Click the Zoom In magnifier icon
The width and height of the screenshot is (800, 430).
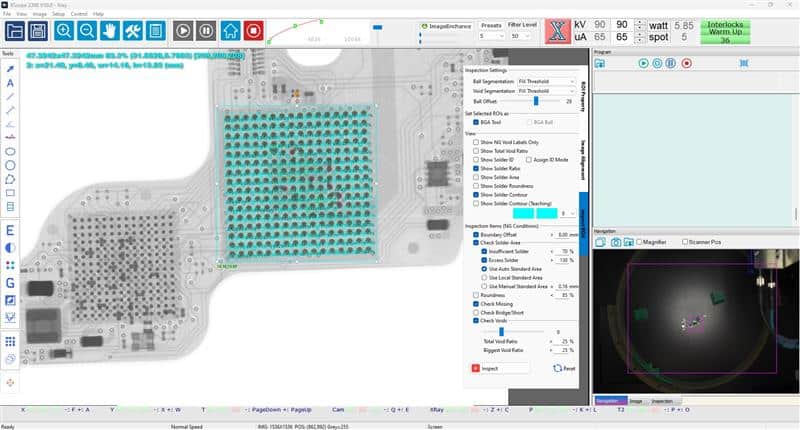pos(65,31)
